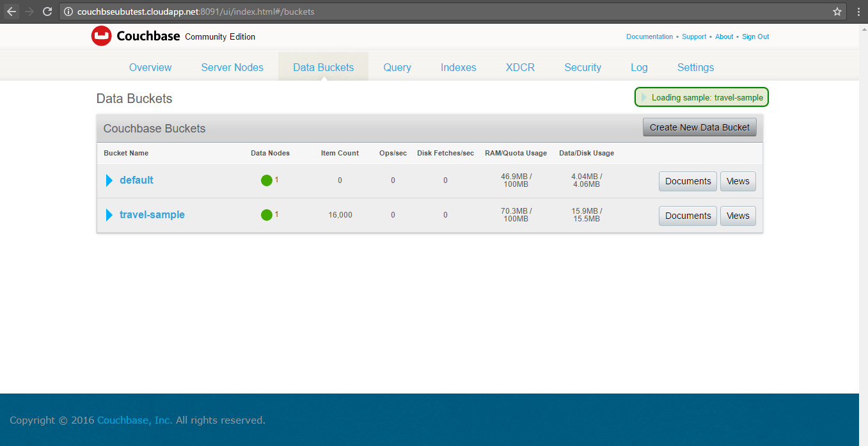868x446 pixels.
Task: Open Documents for the travel-sample bucket
Action: point(688,216)
